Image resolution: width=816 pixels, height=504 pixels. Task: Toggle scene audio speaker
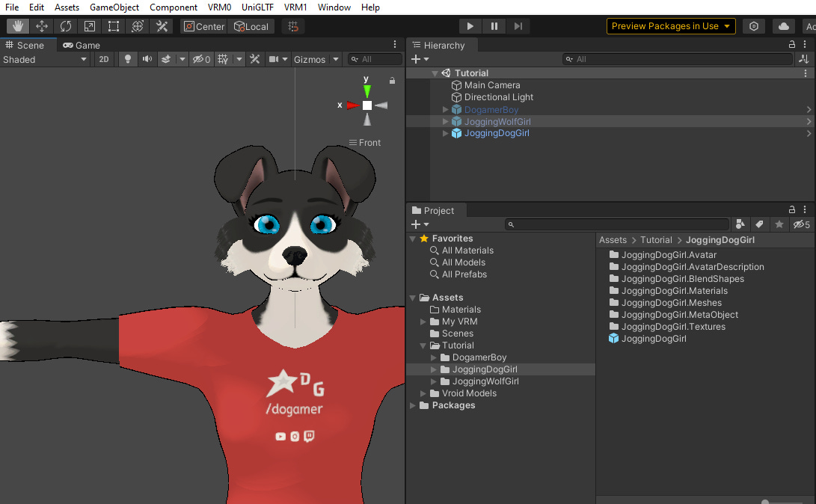tap(147, 59)
